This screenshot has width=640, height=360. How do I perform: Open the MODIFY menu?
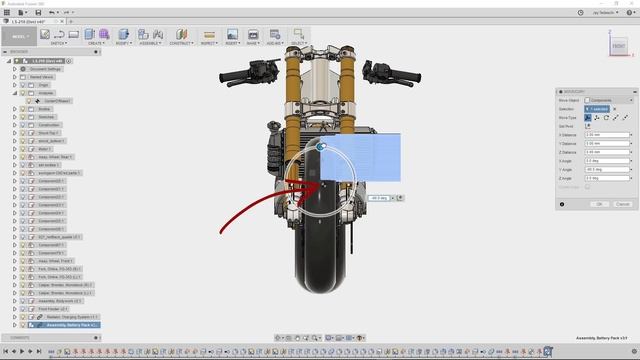pyautogui.click(x=123, y=43)
